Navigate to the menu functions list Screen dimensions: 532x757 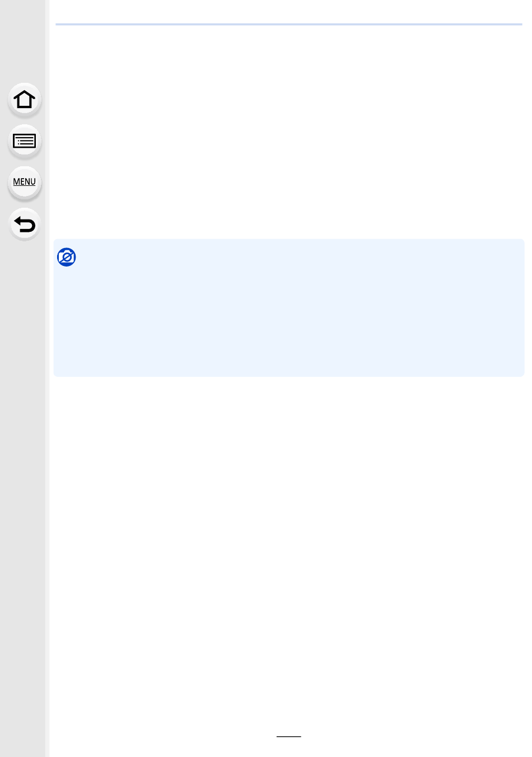tap(24, 183)
